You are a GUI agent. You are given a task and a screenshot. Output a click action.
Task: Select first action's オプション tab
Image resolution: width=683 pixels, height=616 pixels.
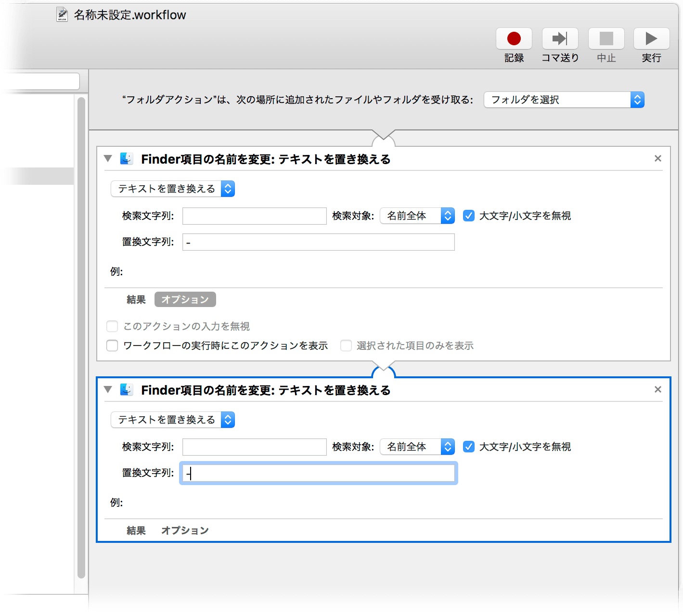point(185,299)
